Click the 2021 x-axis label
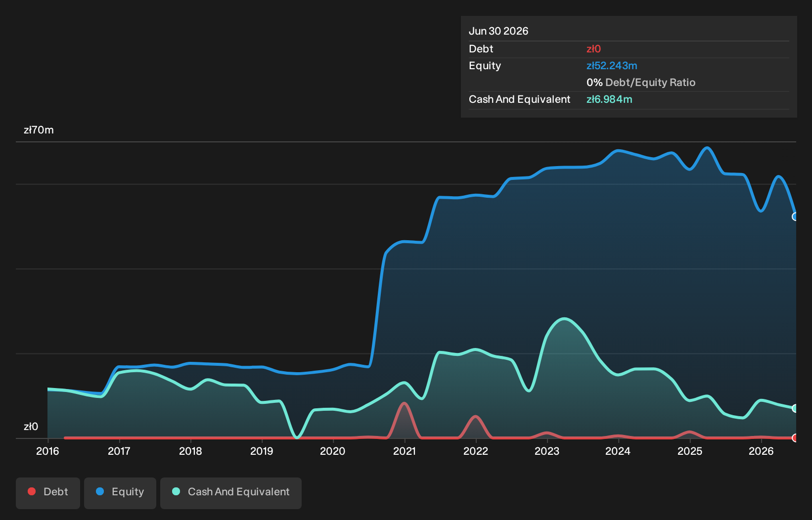 pyautogui.click(x=405, y=451)
